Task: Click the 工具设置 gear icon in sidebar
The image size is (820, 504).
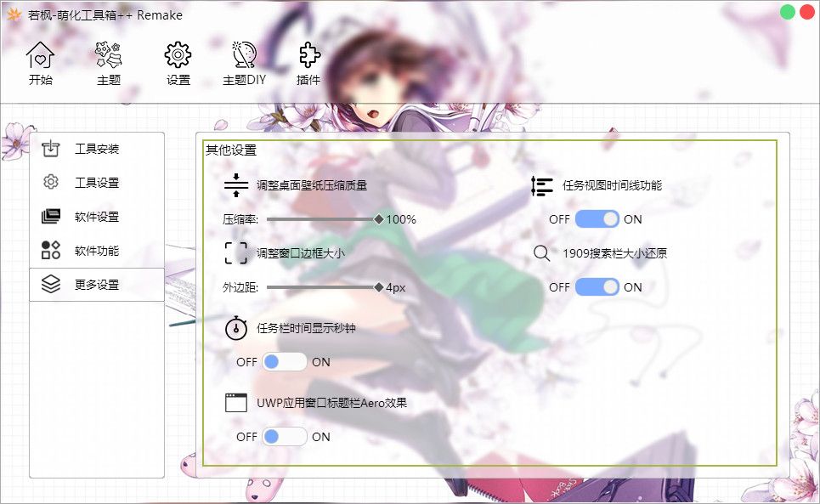Action: 51,182
